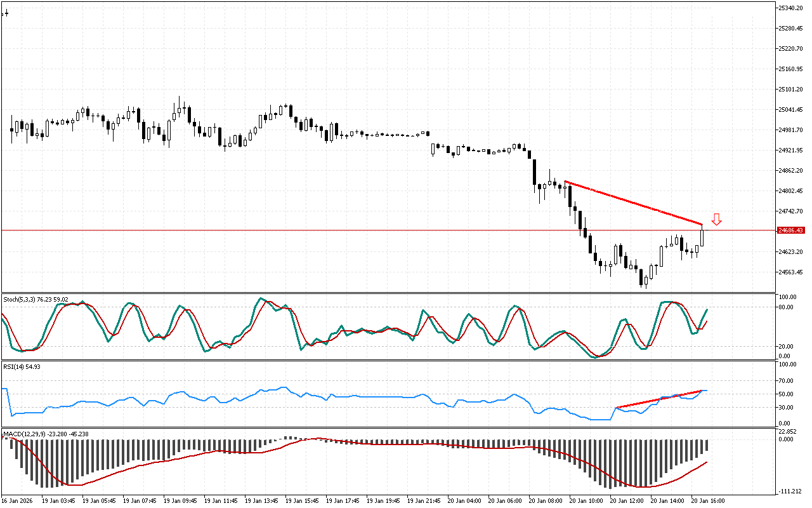Click the latest bullish candle touching the trendline

tap(702, 237)
